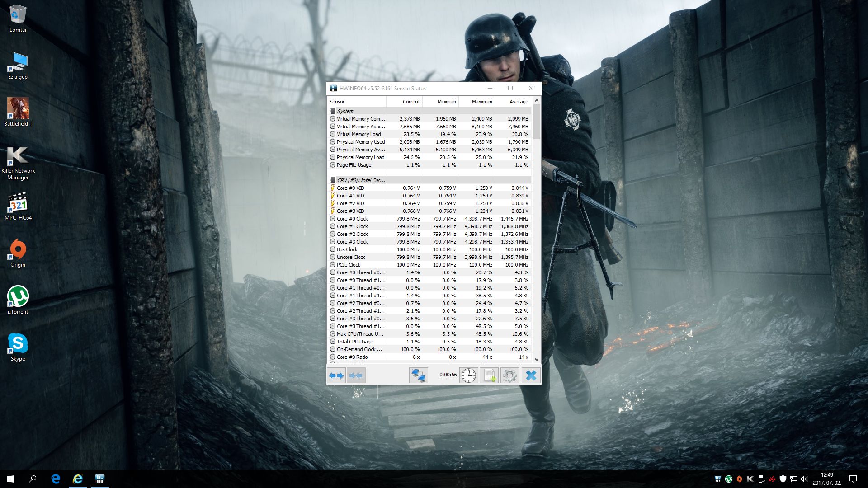Click the Average column header
The image size is (868, 488).
(x=513, y=102)
